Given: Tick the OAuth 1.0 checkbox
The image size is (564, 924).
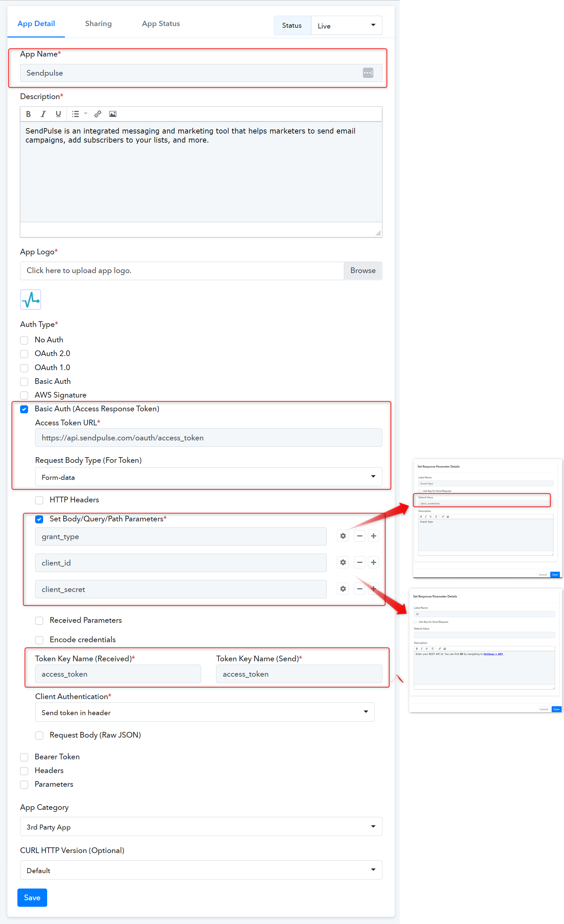Looking at the screenshot, I should (24, 368).
